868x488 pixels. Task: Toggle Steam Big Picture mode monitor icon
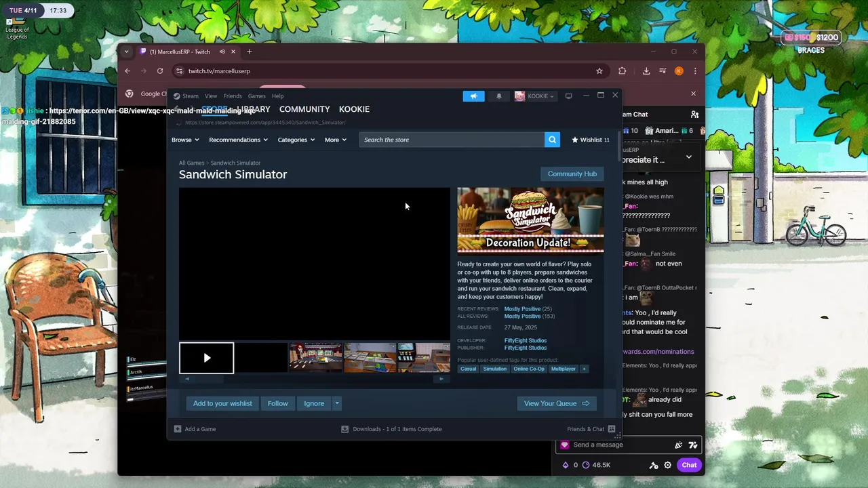pyautogui.click(x=568, y=96)
